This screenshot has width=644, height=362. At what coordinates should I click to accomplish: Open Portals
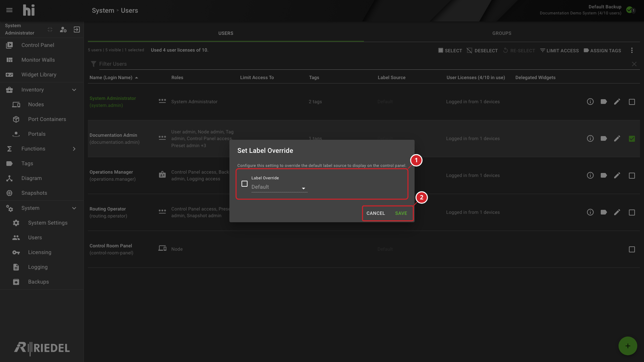42,134
